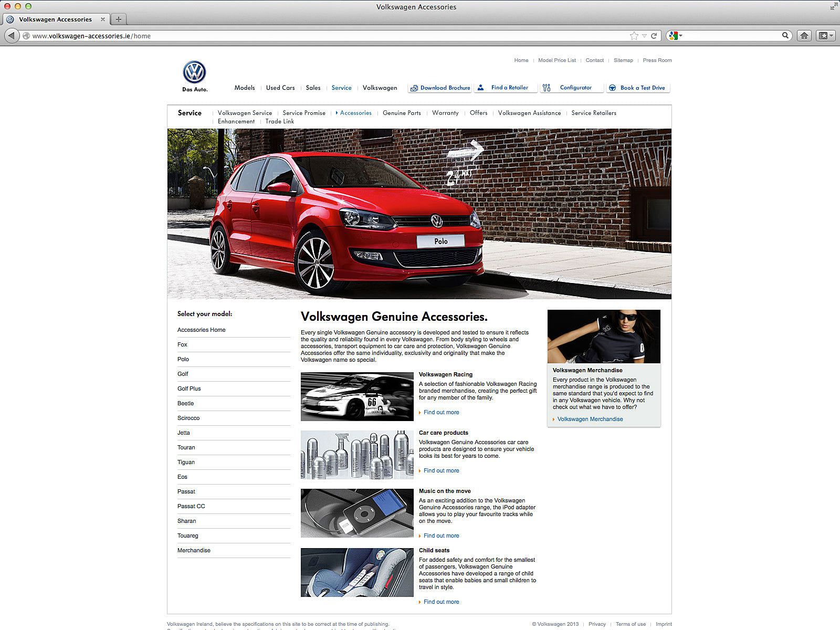
Task: Open Volkswagen Service submenu link
Action: pos(245,113)
